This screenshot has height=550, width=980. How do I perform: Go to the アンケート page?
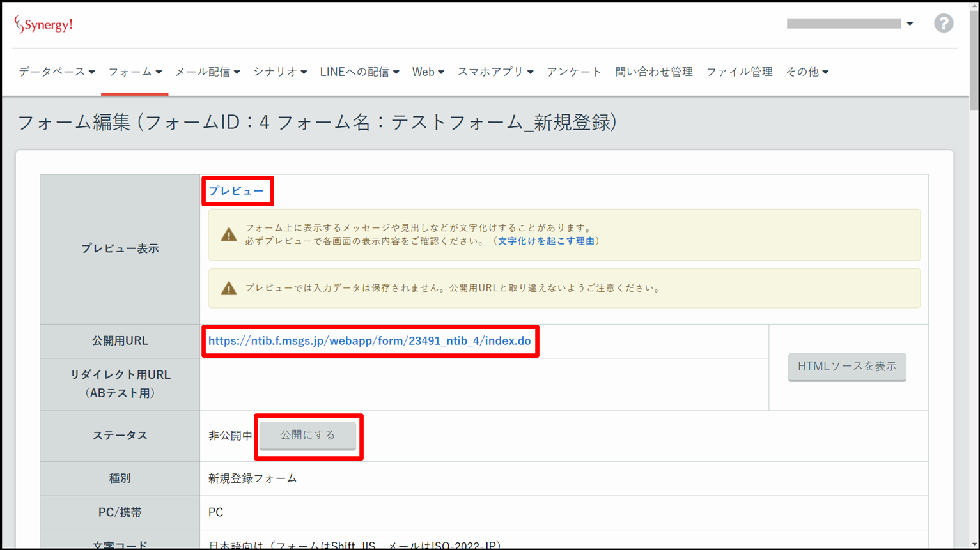574,72
